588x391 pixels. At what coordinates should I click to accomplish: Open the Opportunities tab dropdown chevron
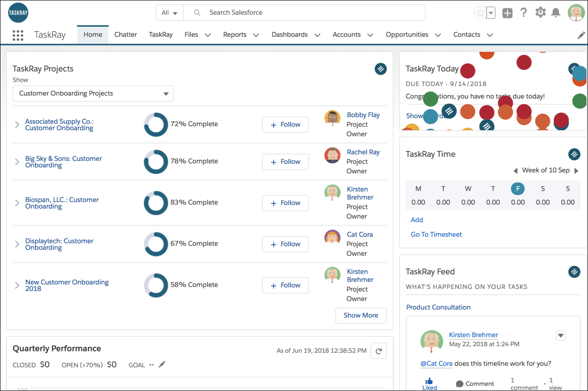point(438,35)
